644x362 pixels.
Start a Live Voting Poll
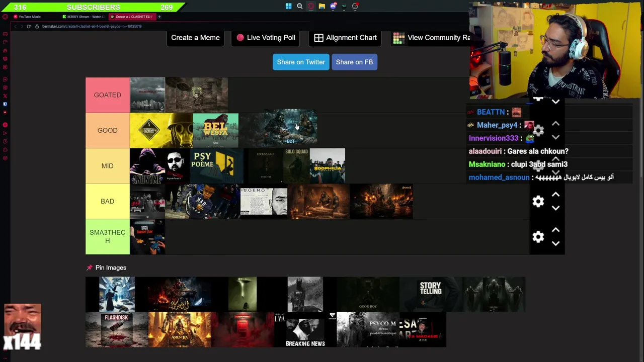pos(266,38)
